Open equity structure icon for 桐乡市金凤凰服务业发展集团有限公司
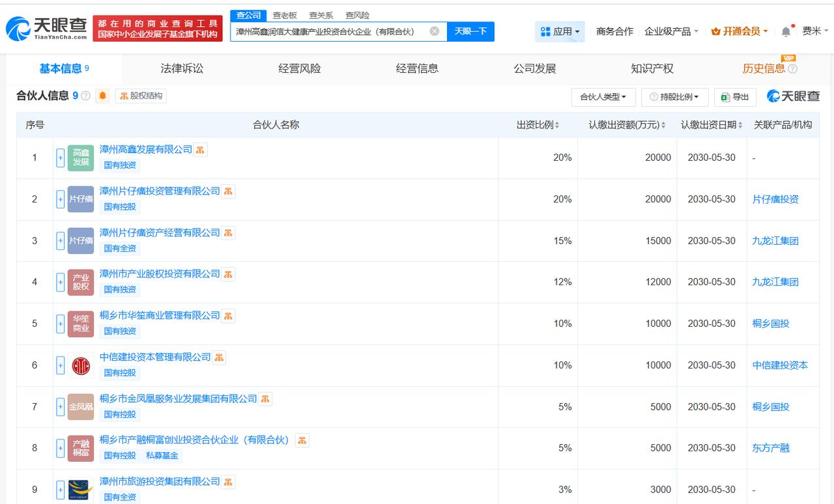Viewport: 834px width, 504px height. [265, 399]
